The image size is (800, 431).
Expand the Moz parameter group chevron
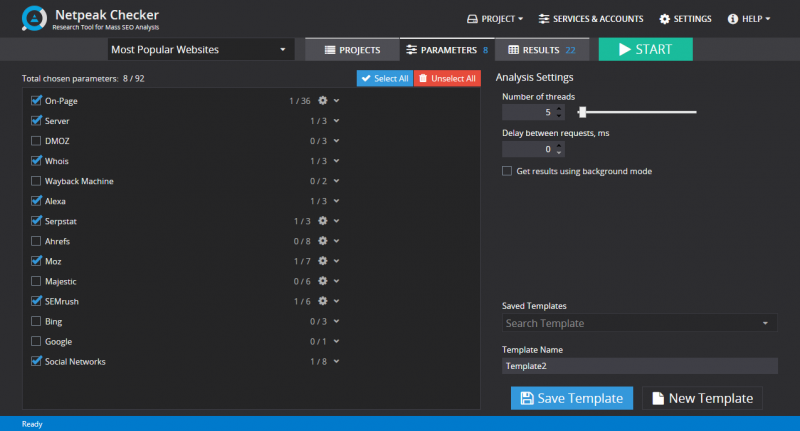(337, 261)
